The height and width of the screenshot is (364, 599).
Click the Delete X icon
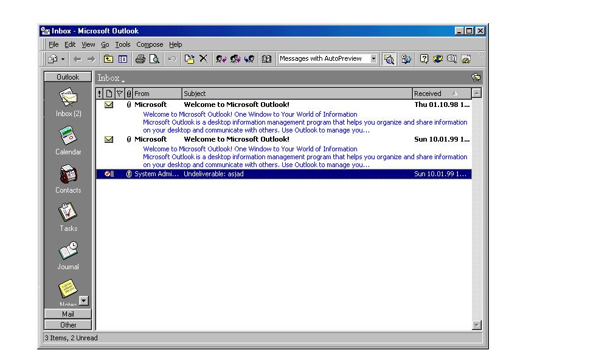[x=204, y=59]
